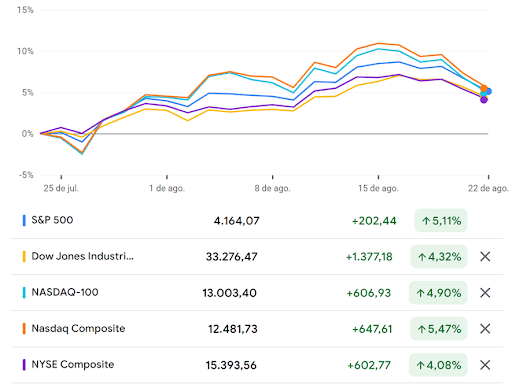This screenshot has height=392, width=512.
Task: Open the S&P 500 index row
Action: coord(257,221)
